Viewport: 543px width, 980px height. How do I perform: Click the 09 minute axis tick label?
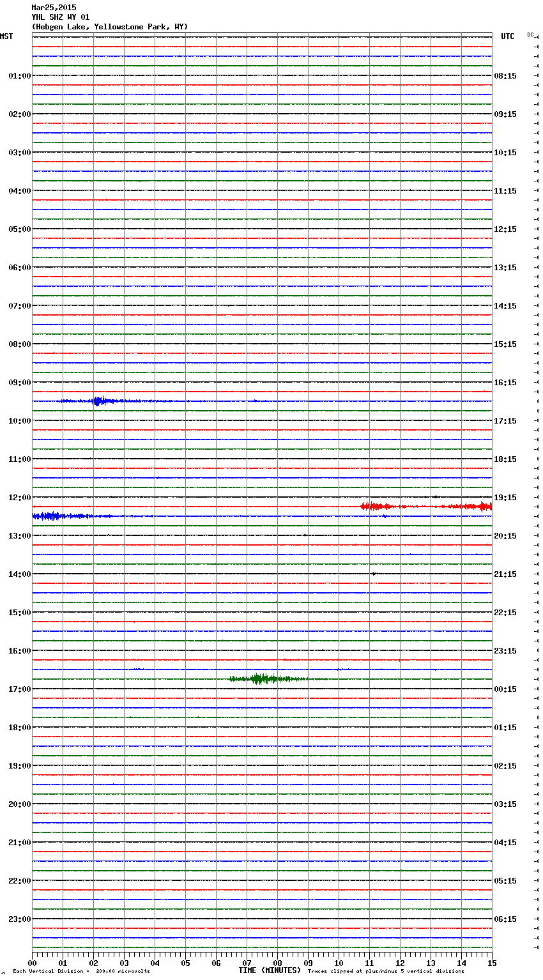tap(308, 963)
